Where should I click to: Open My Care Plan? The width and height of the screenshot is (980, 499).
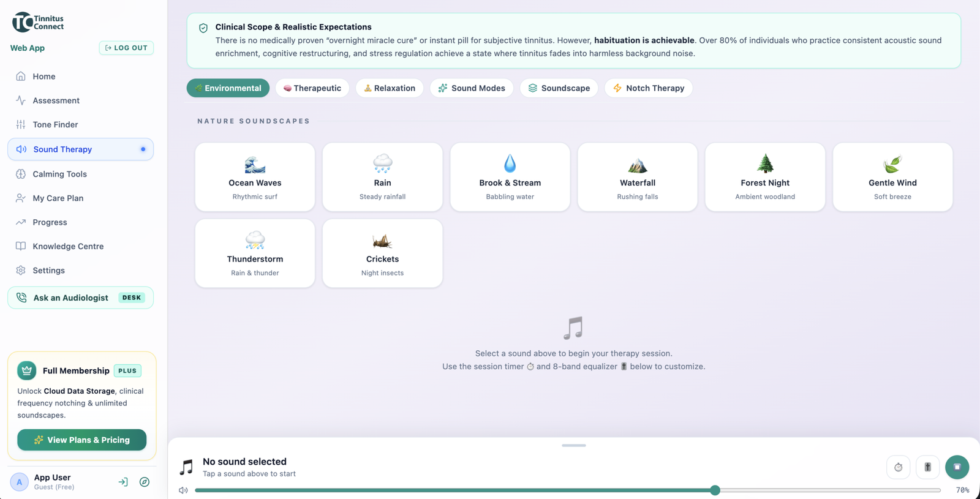pyautogui.click(x=80, y=198)
